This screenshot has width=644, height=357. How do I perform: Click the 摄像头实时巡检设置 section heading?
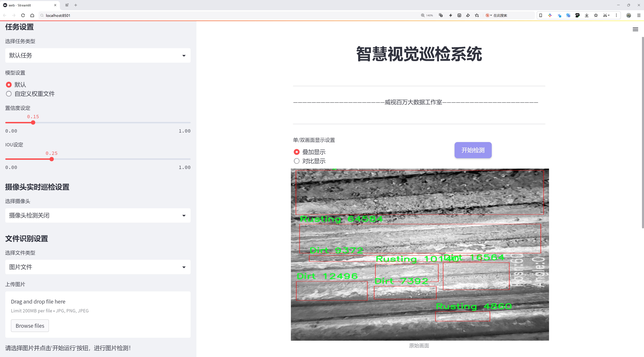[37, 187]
